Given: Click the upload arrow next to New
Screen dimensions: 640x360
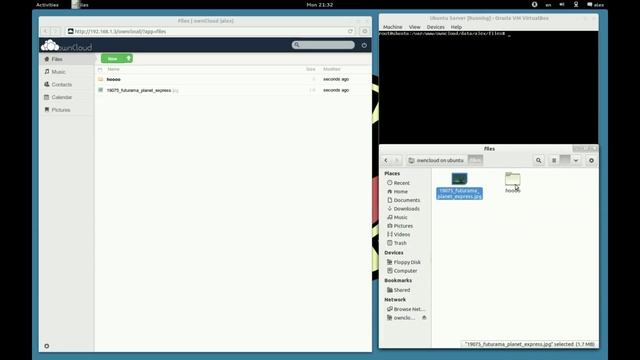Looking at the screenshot, I should pyautogui.click(x=129, y=58).
